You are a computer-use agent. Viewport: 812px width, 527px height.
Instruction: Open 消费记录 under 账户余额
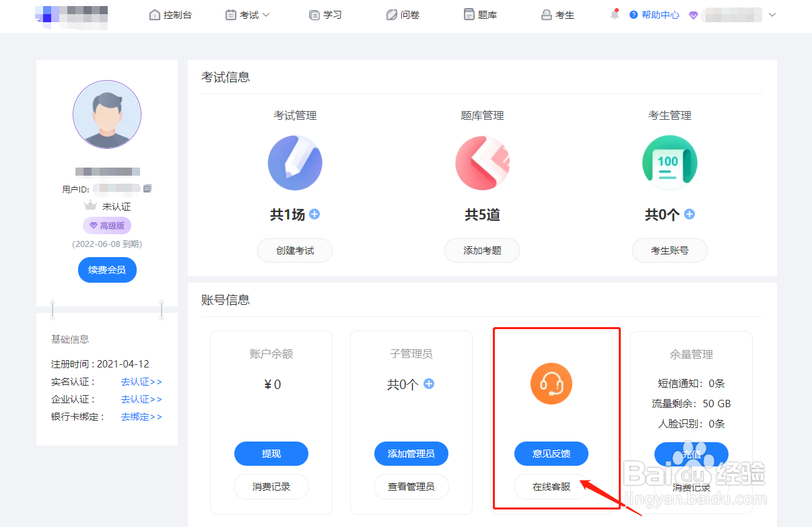coord(271,487)
